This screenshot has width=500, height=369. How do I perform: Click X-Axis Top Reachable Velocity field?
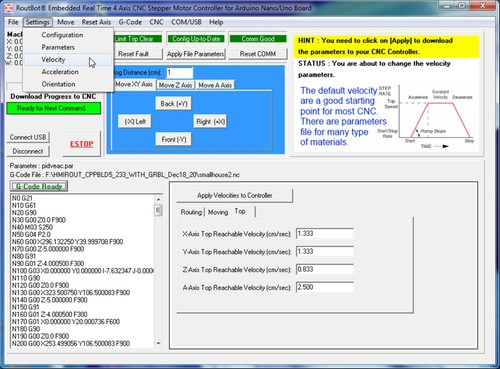pos(325,234)
